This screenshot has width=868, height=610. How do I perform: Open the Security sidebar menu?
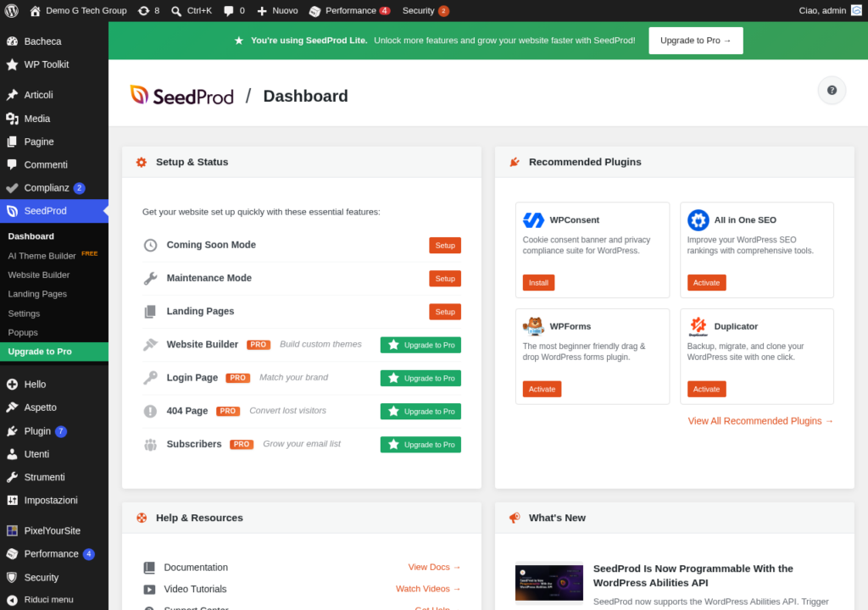pos(54,577)
